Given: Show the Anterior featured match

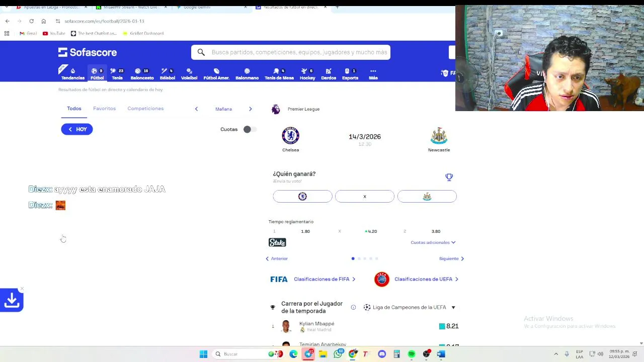Looking at the screenshot, I should tap(277, 258).
